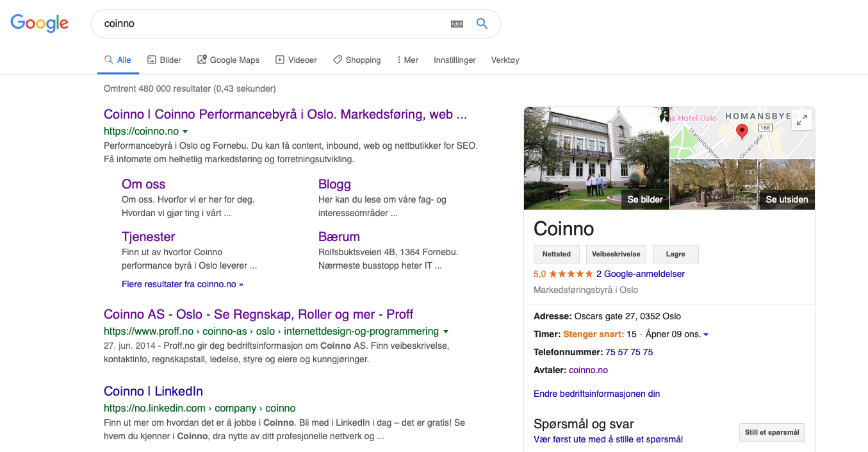The width and height of the screenshot is (868, 452).
Task: Open the Coinno Performancebyrå i Oslo result title
Action: (285, 114)
